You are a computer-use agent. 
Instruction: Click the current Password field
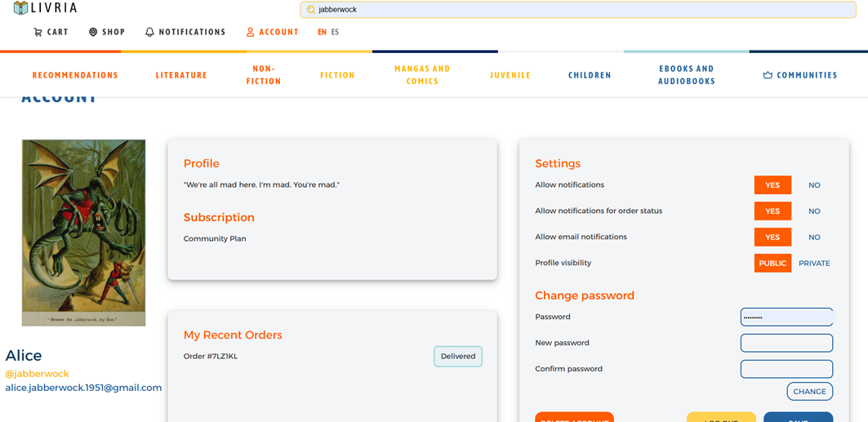[x=786, y=318]
